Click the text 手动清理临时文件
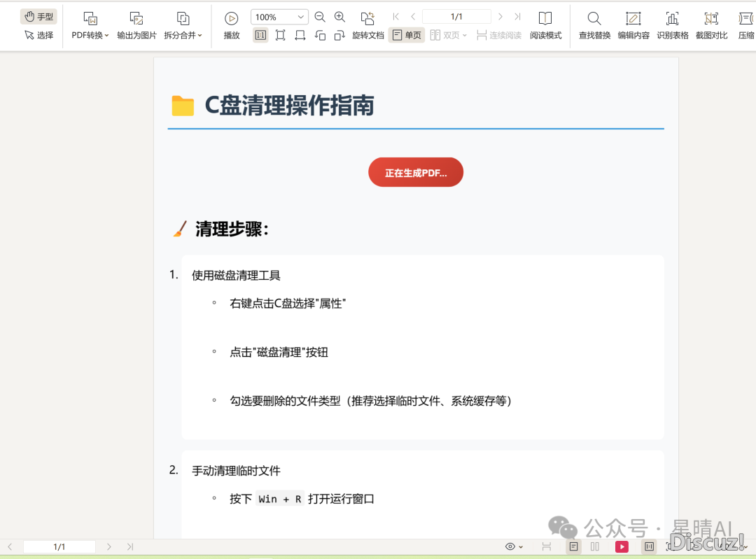 tap(236, 471)
